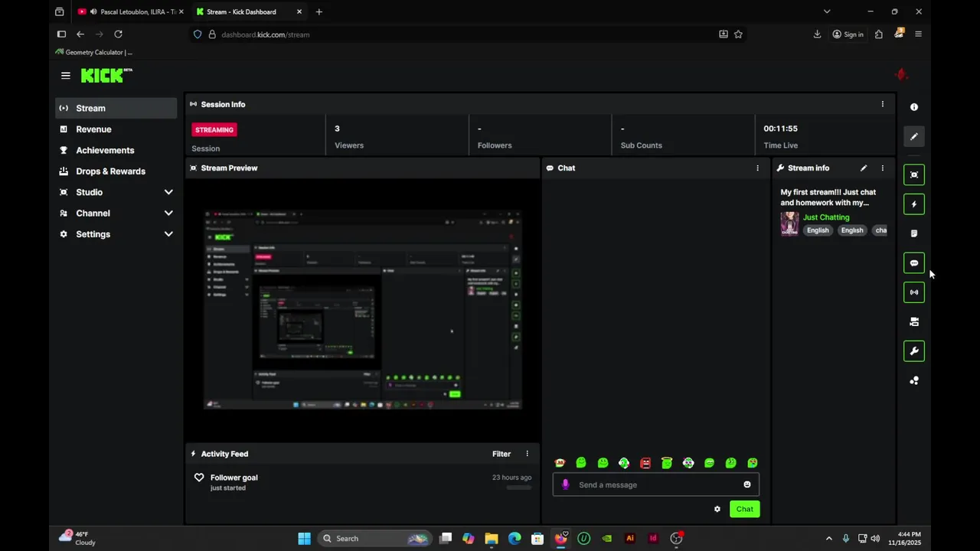Select Stream in left navigation

tap(116, 108)
